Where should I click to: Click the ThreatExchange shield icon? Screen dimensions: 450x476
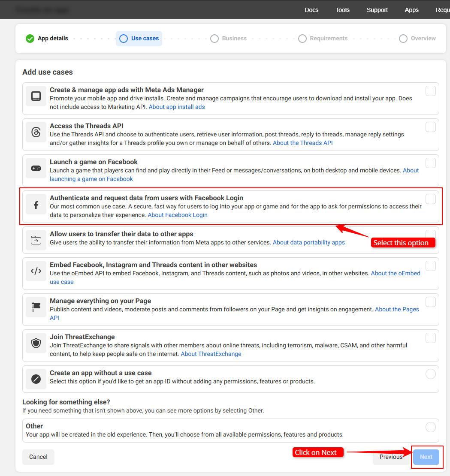click(x=36, y=343)
